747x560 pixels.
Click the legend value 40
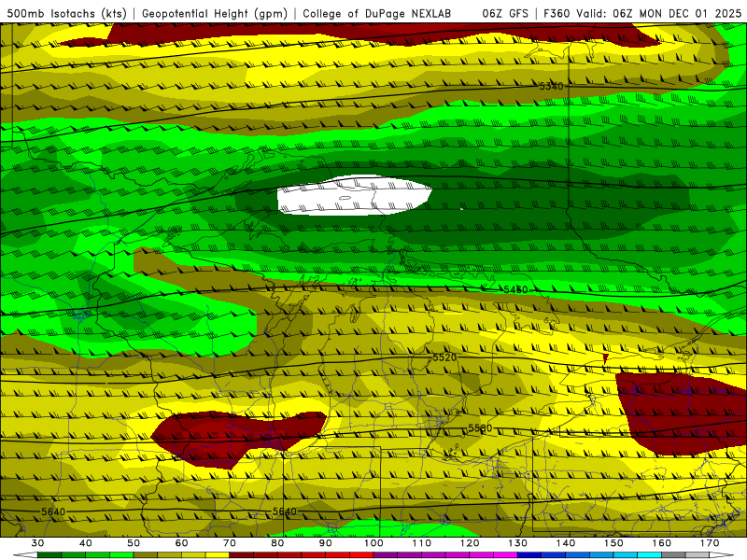(x=85, y=543)
